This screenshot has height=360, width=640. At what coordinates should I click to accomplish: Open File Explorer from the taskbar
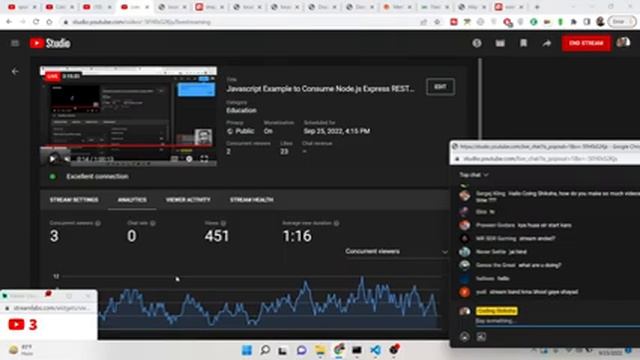click(320, 350)
